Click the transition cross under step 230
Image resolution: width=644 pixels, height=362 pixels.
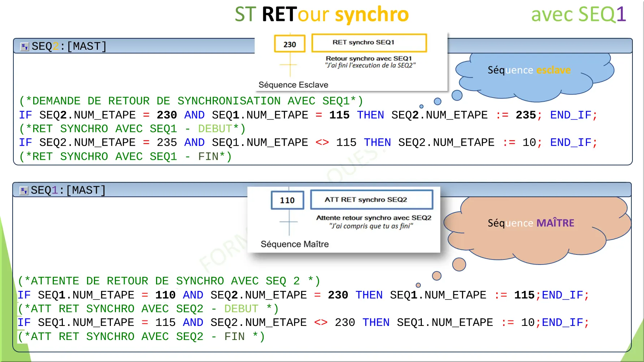tap(289, 65)
